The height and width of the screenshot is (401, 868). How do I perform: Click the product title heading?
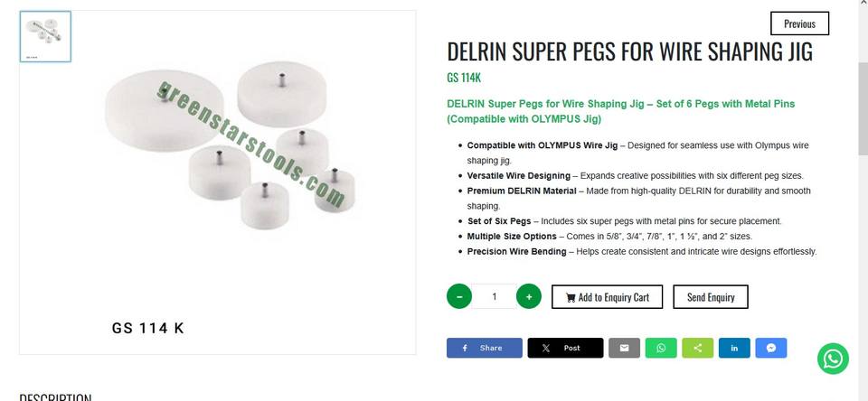[x=630, y=51]
